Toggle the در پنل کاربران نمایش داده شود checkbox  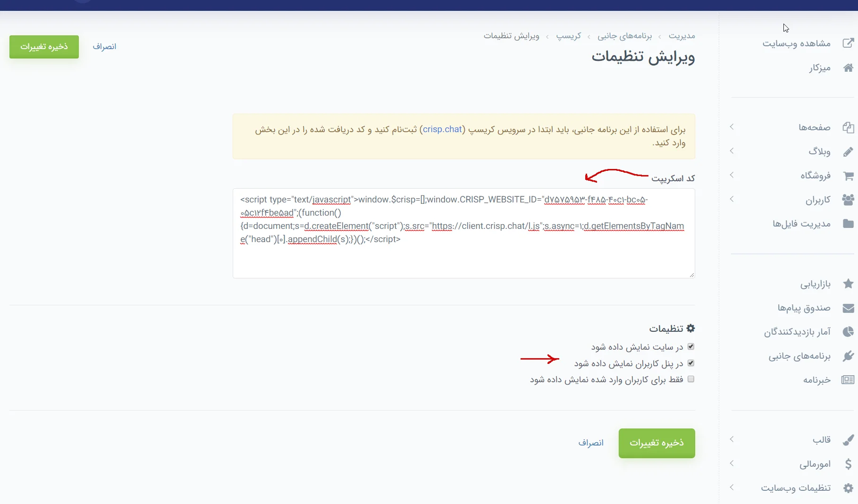[691, 363]
